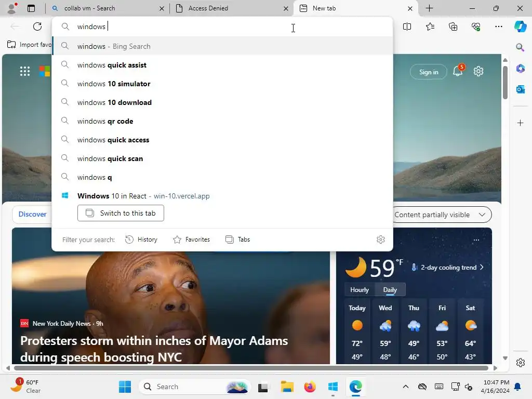This screenshot has width=532, height=399.
Task: Expand 2-day cooling trend arrow
Action: tap(482, 268)
